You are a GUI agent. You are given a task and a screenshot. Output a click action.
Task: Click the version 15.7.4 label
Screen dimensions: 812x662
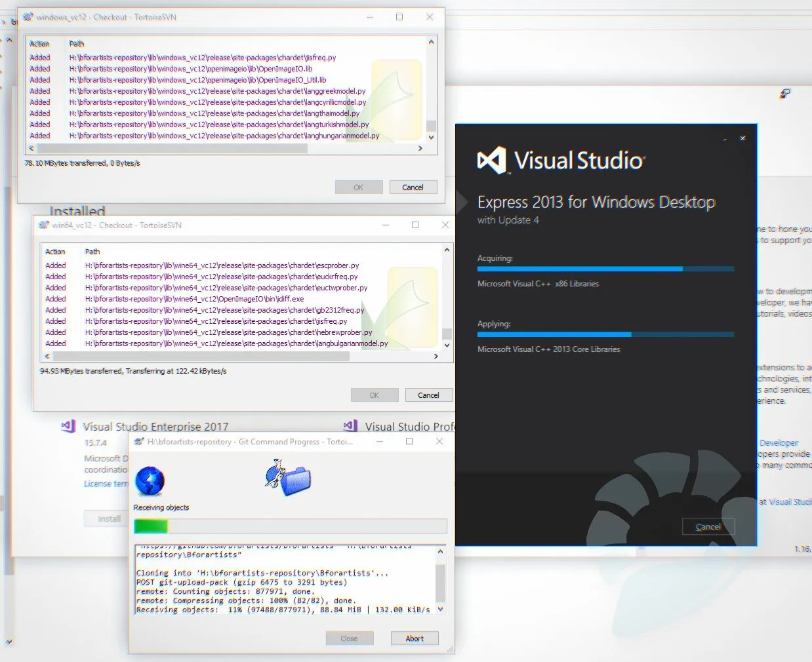[x=95, y=443]
